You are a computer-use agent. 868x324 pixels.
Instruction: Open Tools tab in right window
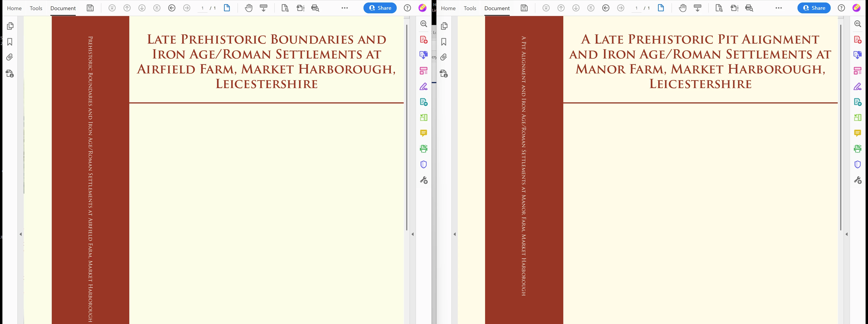470,8
